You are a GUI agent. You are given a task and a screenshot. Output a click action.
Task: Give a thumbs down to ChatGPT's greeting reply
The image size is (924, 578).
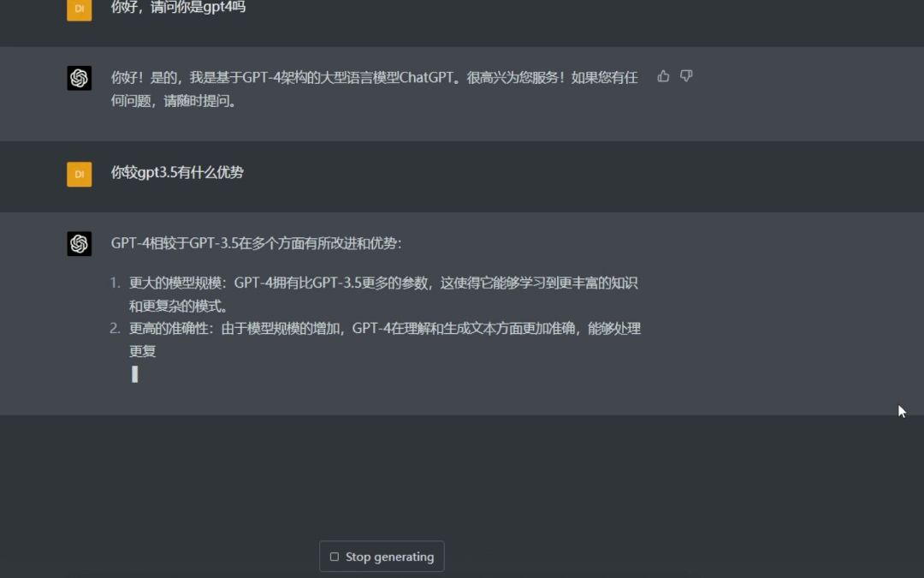pos(685,76)
